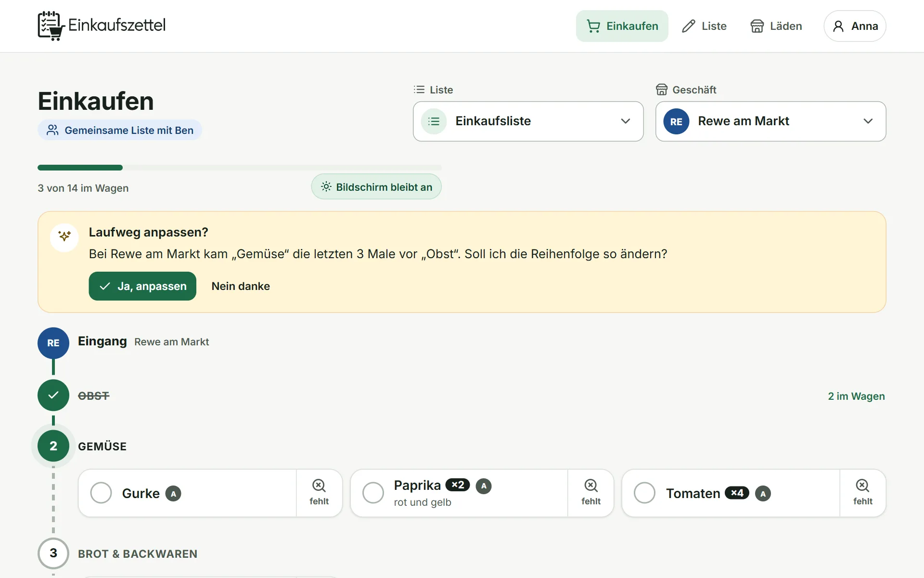The image size is (924, 578).
Task: Click the ×4 quantity badge on Tomaten
Action: pos(737,493)
